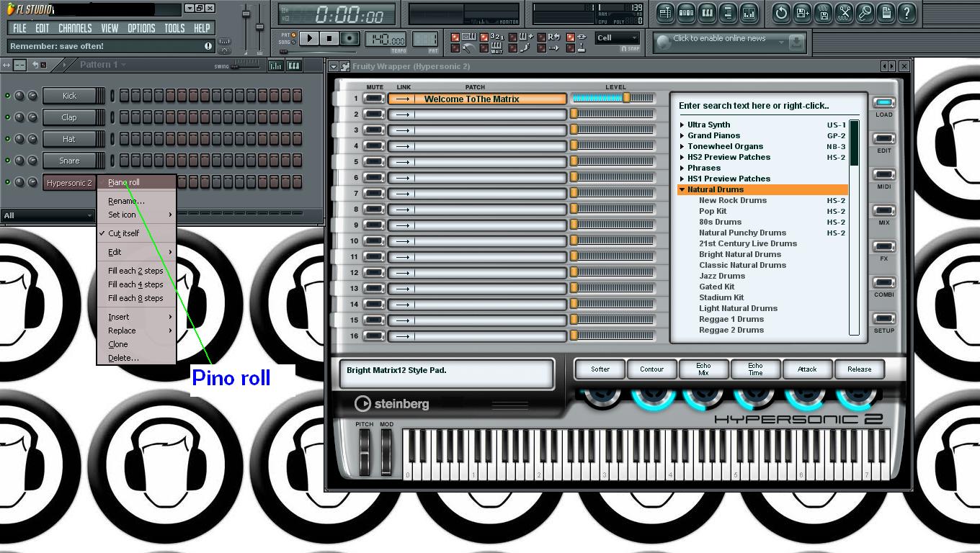Toggle the green light on the Kick channel
This screenshot has height=553, width=980.
pos(7,95)
